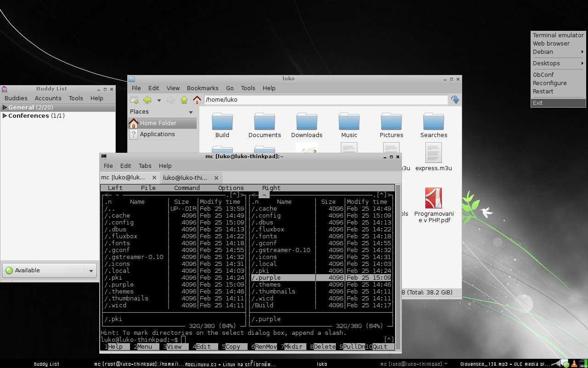
Task: Open Tabs menu in terminal window
Action: click(x=145, y=166)
